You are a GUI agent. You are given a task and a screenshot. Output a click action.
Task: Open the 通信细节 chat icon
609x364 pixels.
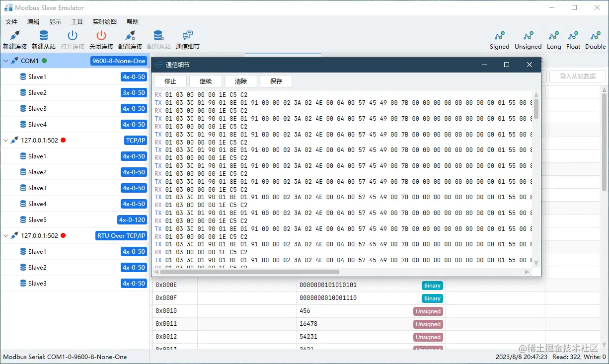click(x=188, y=35)
